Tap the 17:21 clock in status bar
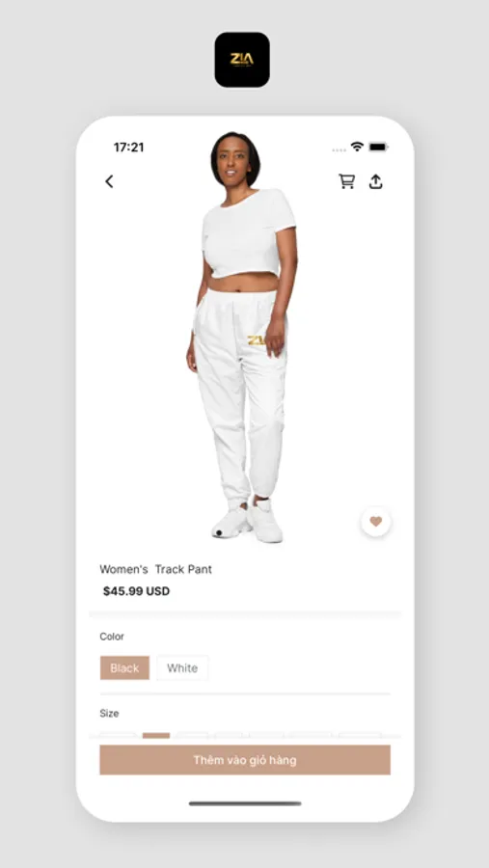The height and width of the screenshot is (868, 489). click(128, 148)
